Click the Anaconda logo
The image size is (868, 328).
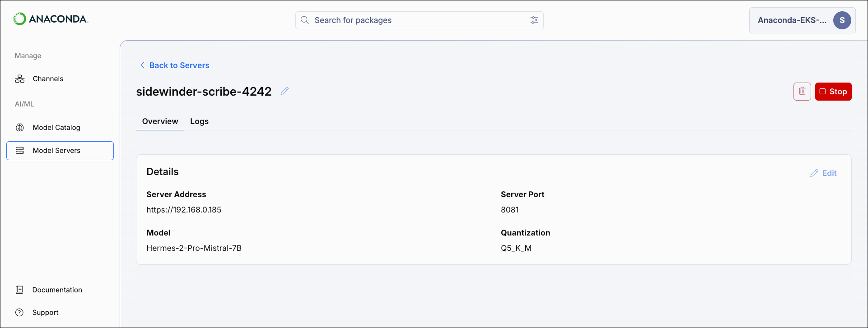[x=51, y=19]
